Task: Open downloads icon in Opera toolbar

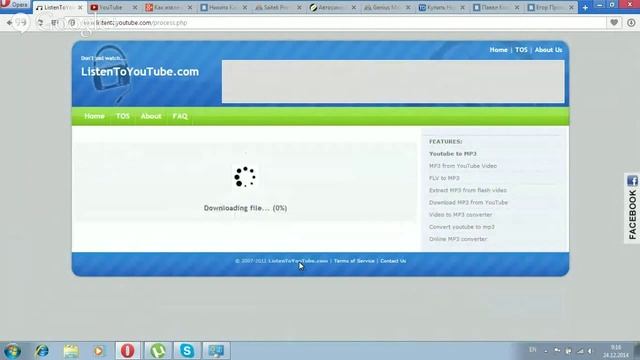Action: coord(631,23)
